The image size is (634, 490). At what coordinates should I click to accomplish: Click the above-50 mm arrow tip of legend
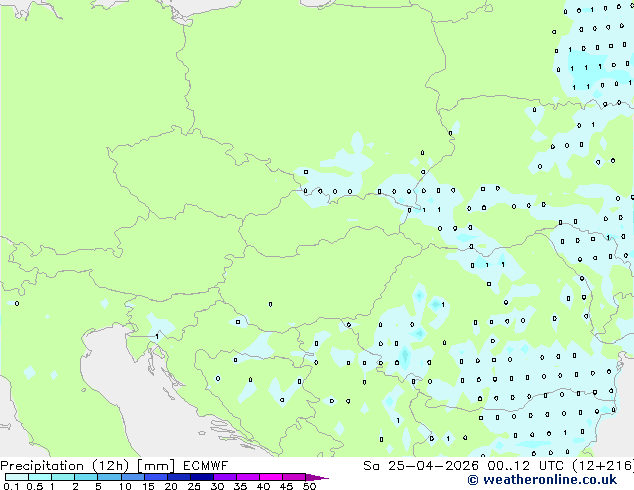(317, 477)
